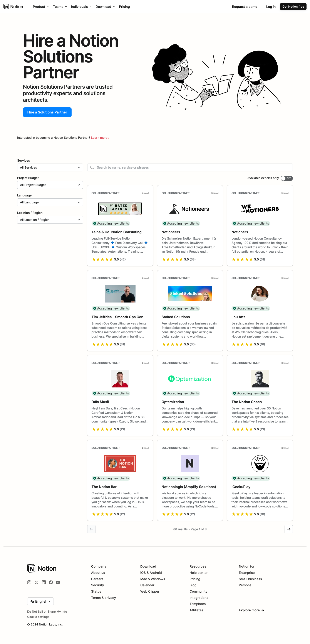Image resolution: width=310 pixels, height=644 pixels.
Task: Click badge icon on Lou Attal card
Action: 285,278
